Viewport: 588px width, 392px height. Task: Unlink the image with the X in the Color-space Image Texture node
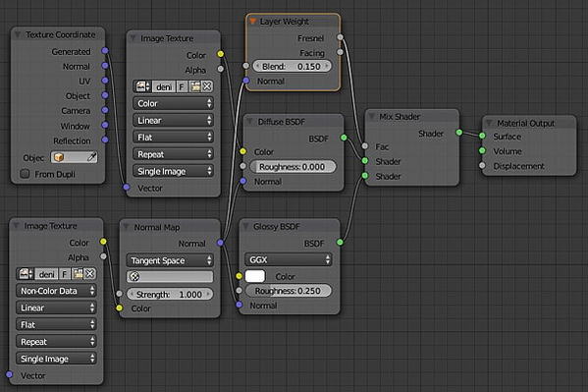point(207,86)
